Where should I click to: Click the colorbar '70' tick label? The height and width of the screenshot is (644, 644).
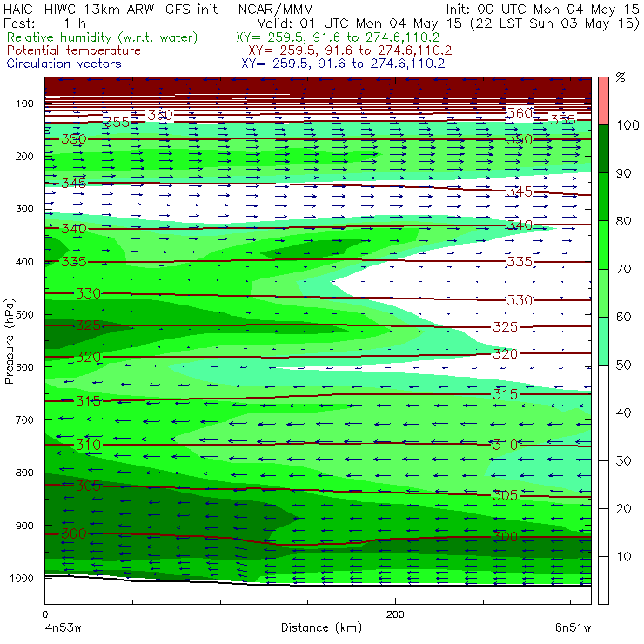click(x=623, y=269)
